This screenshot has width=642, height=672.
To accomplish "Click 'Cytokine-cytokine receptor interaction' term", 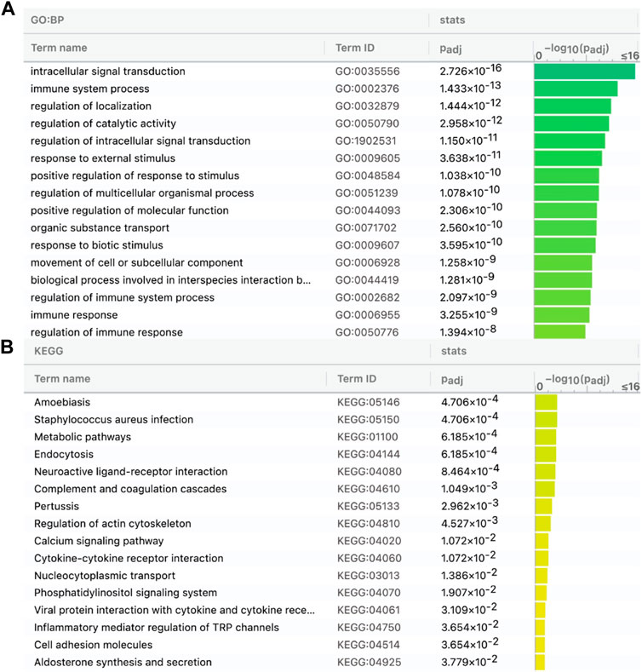I will pyautogui.click(x=129, y=559).
